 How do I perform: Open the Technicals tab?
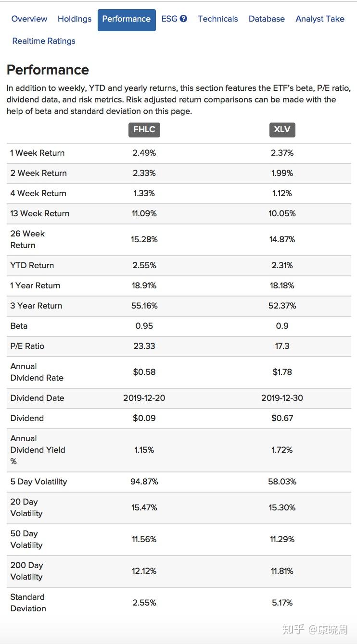coord(217,19)
